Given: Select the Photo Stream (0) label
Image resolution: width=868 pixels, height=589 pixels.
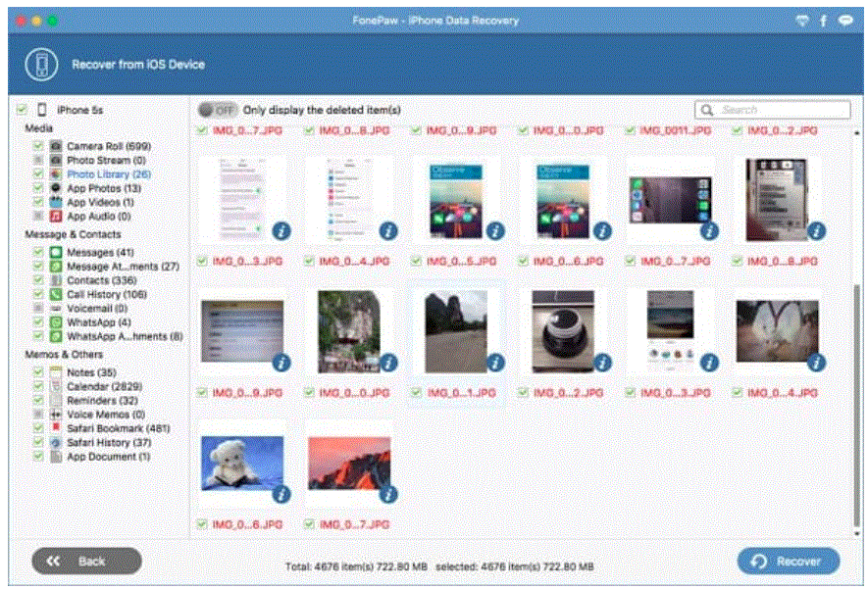Looking at the screenshot, I should coord(106,160).
